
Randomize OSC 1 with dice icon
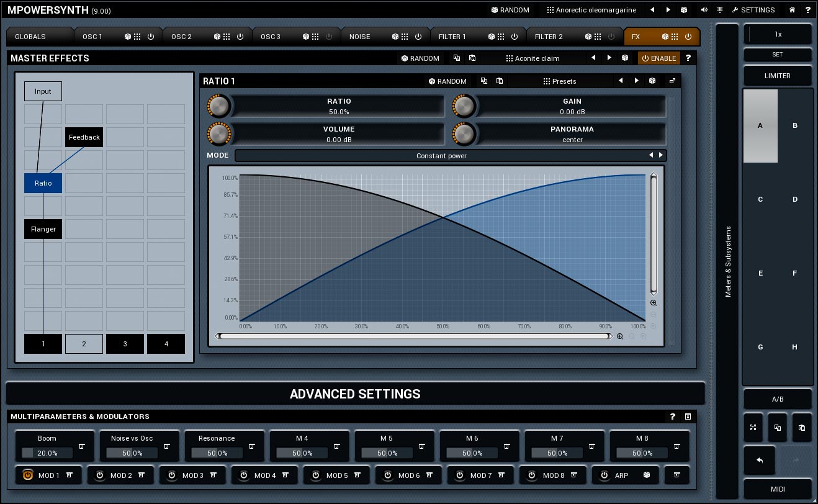click(x=128, y=37)
